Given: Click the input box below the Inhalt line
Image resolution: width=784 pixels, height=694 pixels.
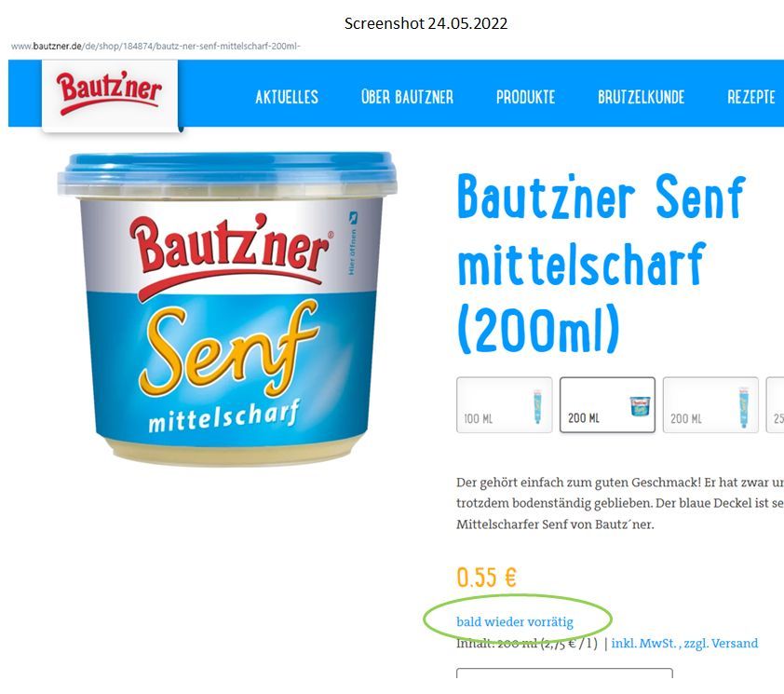Looking at the screenshot, I should click(564, 673).
